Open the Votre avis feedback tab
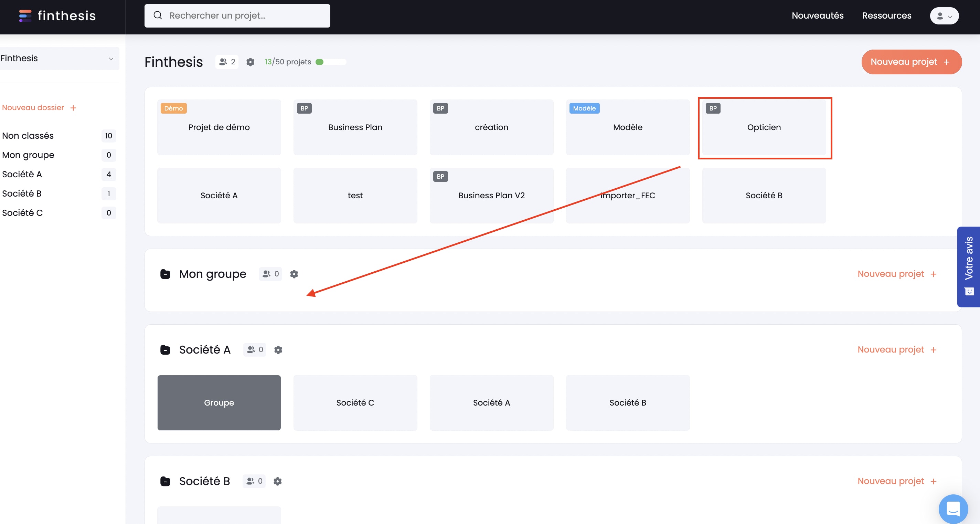This screenshot has width=980, height=524. [x=969, y=266]
